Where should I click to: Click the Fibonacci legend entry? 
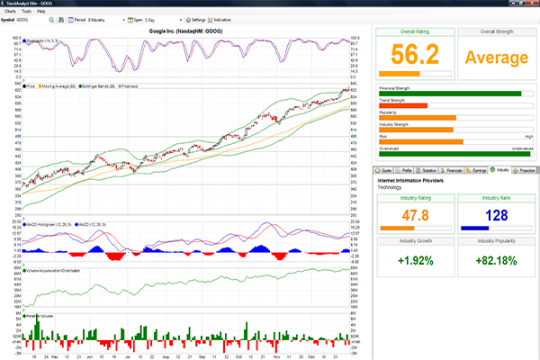[x=128, y=86]
